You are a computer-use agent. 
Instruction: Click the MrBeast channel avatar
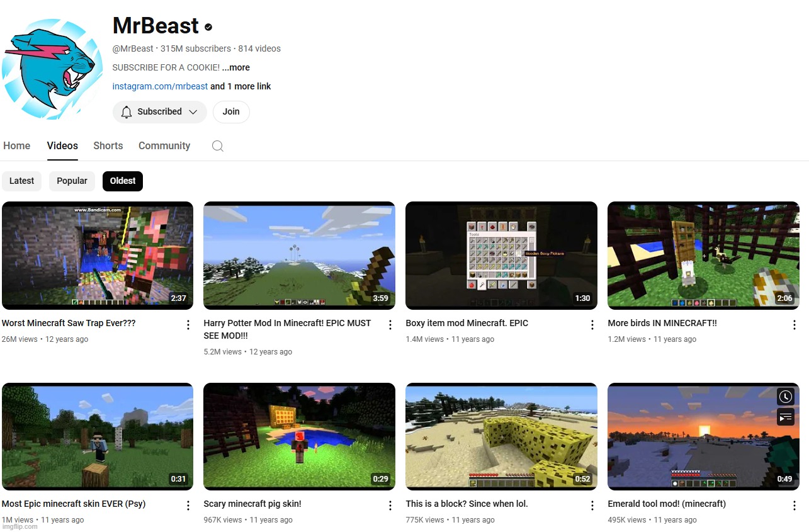(52, 68)
